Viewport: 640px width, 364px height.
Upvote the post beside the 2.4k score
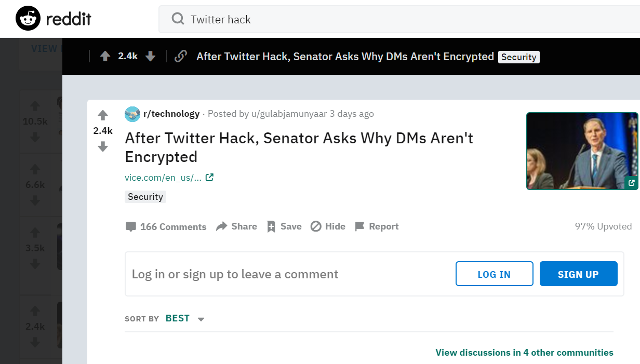[103, 115]
